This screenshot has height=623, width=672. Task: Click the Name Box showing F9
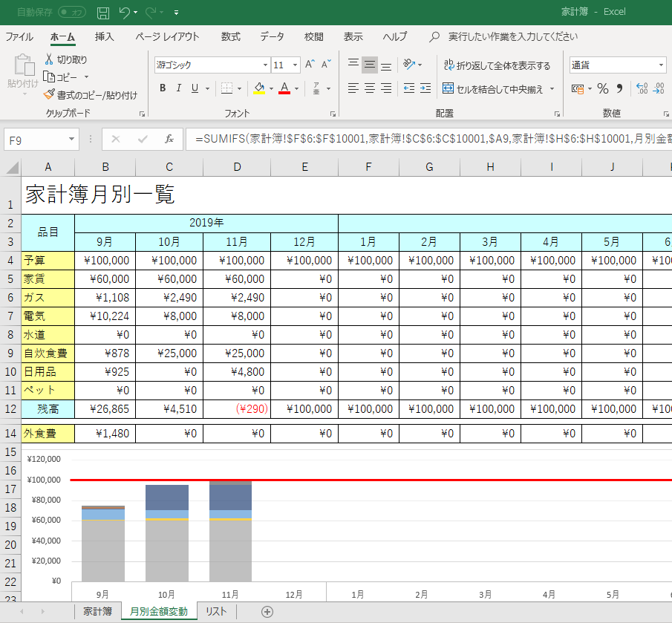click(41, 140)
